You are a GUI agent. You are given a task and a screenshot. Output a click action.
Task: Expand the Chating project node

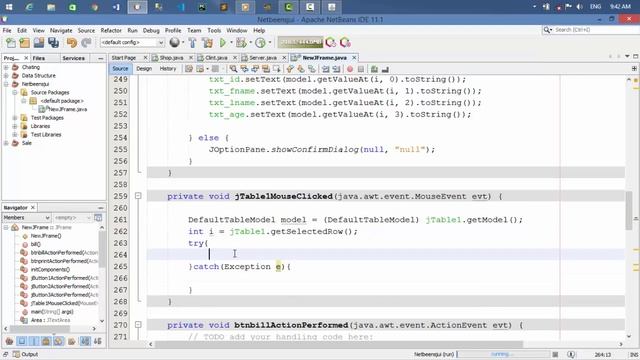coord(6,67)
